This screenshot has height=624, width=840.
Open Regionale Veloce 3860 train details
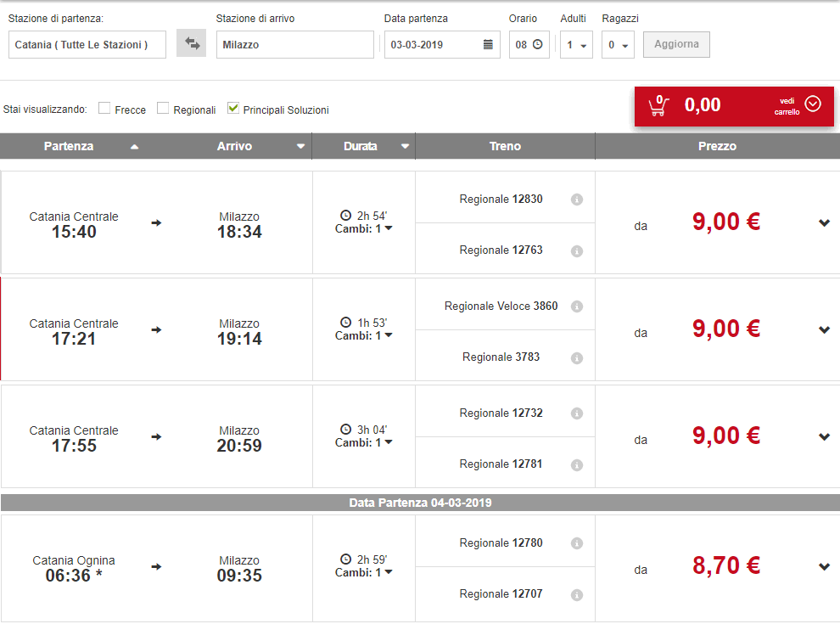pos(501,306)
